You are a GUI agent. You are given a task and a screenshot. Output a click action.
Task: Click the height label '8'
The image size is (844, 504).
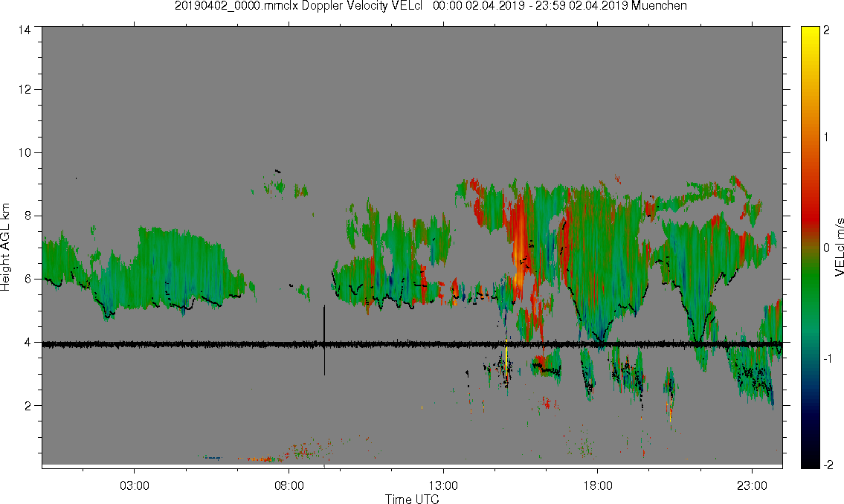click(x=28, y=216)
